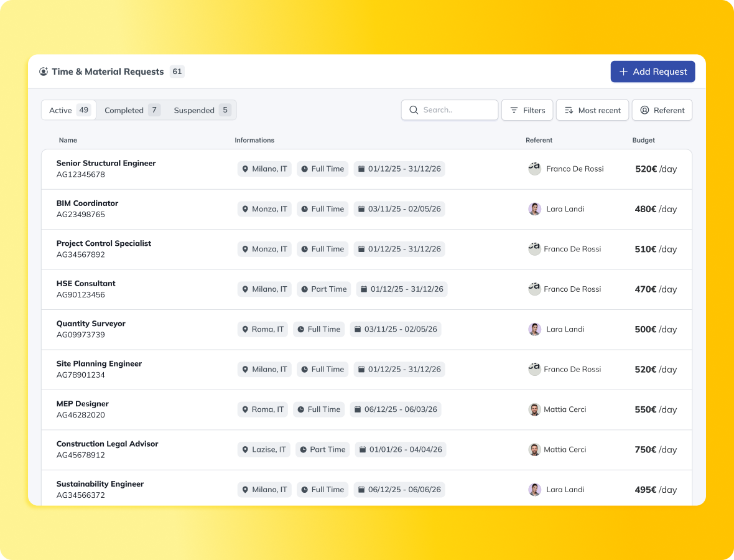Switch to the Completed tab

coord(132,110)
